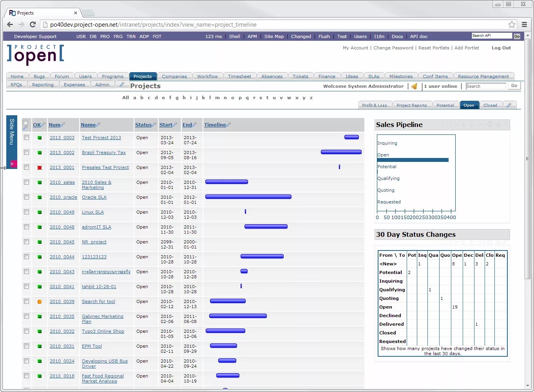Click the browser back arrow
This screenshot has width=534, height=392.
click(x=10, y=25)
